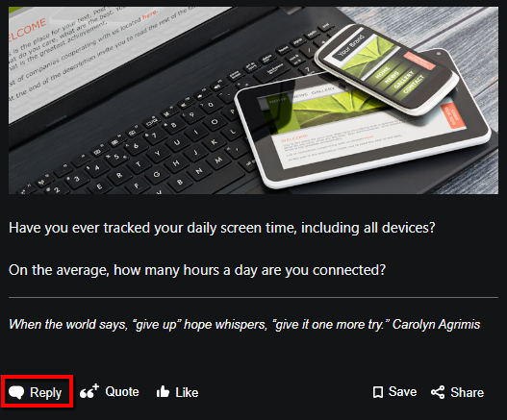Click the signature divider line
The width and height of the screenshot is (507, 420).
(x=253, y=297)
